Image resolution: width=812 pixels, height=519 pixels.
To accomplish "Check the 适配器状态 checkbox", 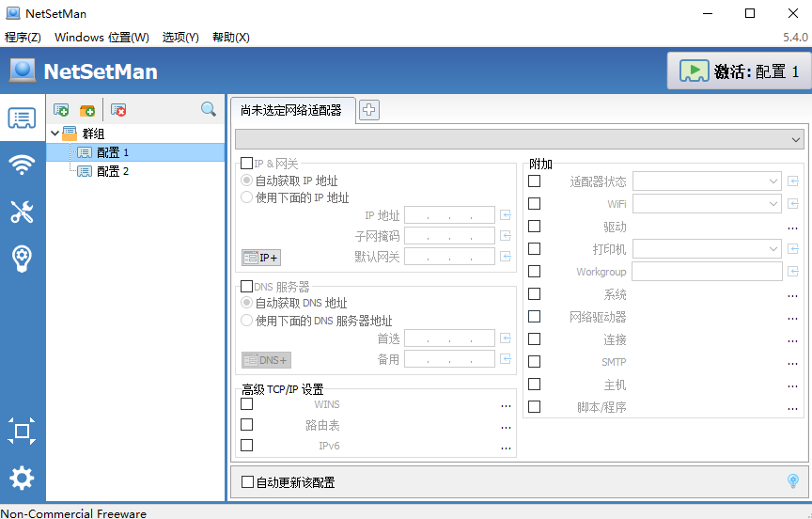I will [535, 181].
